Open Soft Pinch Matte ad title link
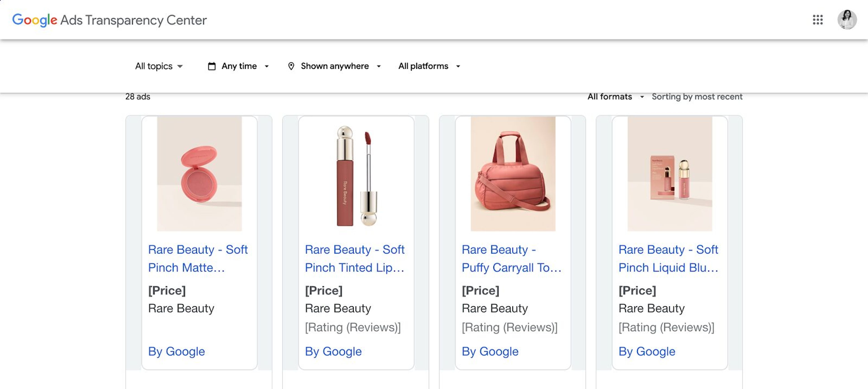 point(198,259)
